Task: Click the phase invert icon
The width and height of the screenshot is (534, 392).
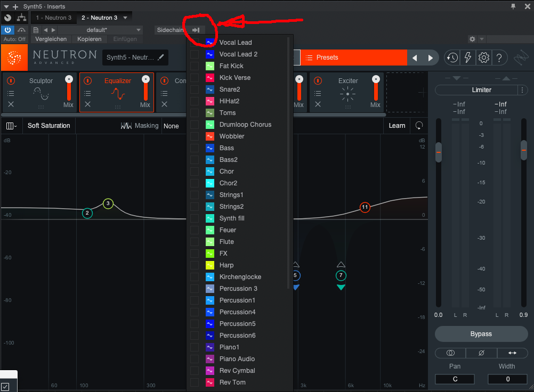Action: (481, 353)
